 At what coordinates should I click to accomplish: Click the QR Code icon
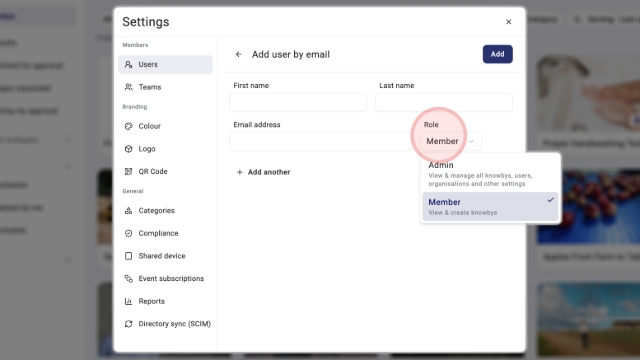[x=129, y=171]
